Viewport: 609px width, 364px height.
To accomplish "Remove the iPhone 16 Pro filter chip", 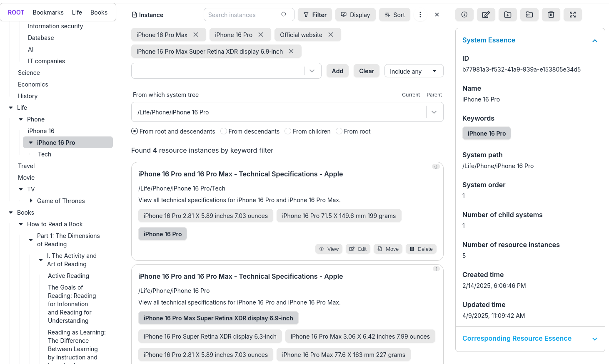I will (x=261, y=35).
